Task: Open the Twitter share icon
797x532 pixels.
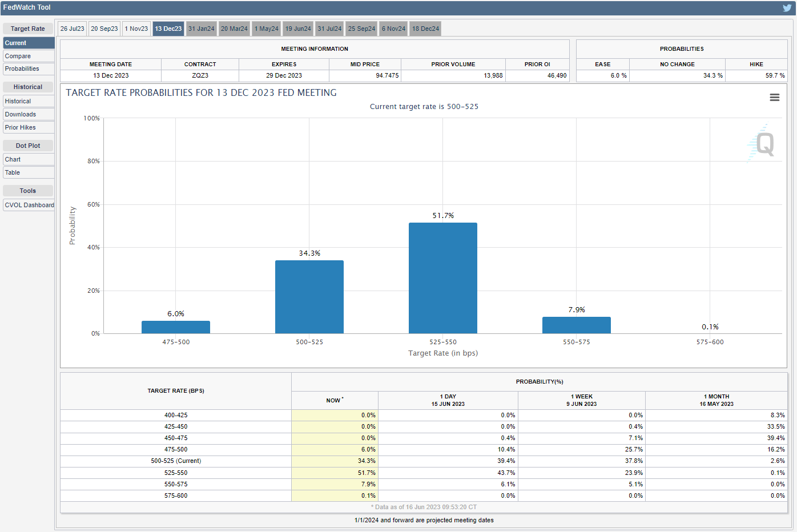Action: coord(787,8)
